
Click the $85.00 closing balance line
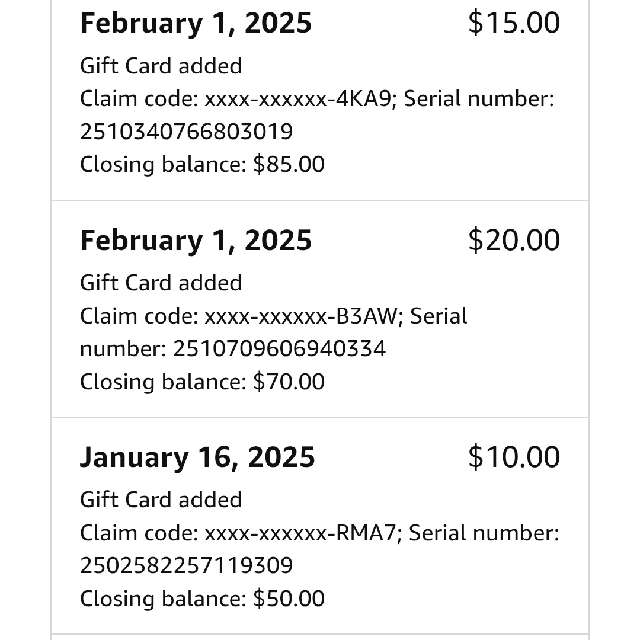[202, 164]
